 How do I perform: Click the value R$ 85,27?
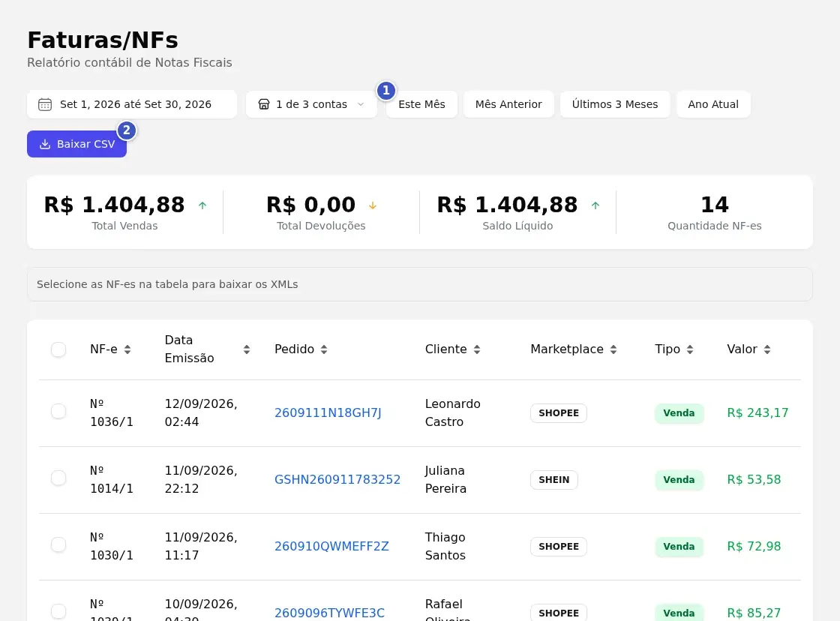(x=754, y=613)
